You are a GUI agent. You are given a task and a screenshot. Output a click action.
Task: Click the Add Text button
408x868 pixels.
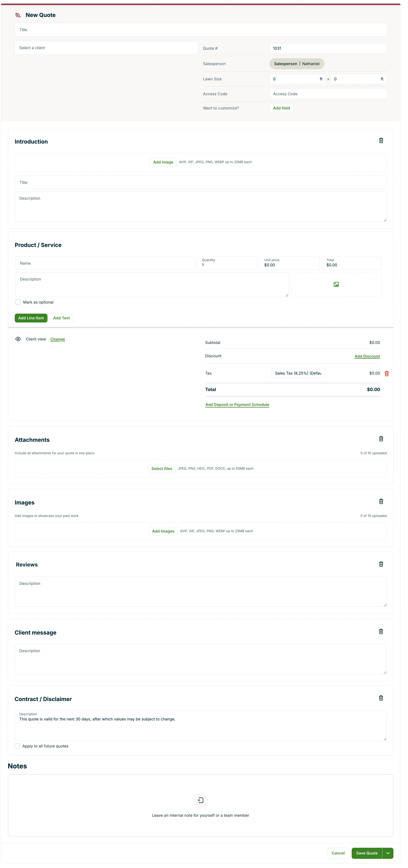[x=61, y=318]
